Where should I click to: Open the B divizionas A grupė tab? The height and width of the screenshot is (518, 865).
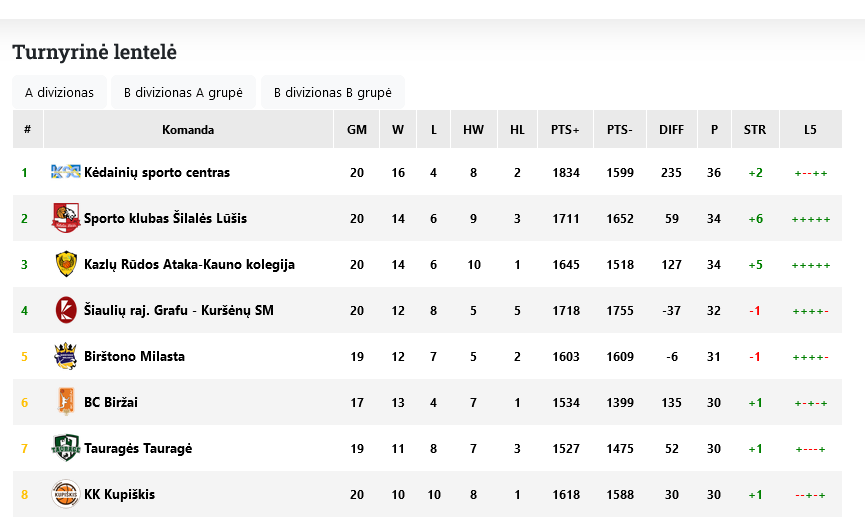(183, 92)
